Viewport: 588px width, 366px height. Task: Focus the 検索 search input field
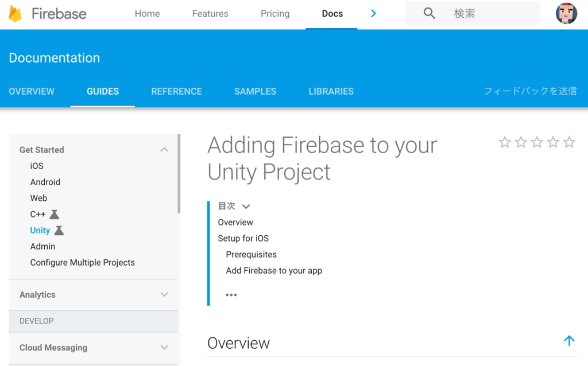pyautogui.click(x=473, y=14)
